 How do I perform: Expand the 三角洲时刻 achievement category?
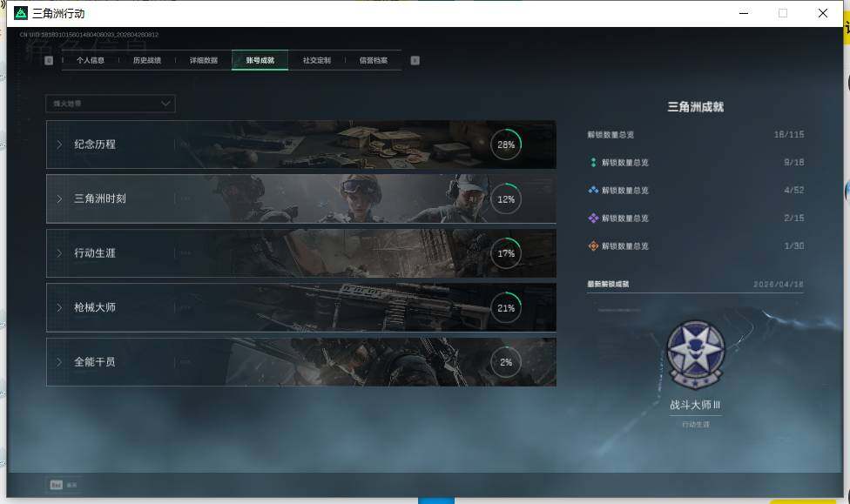pos(300,198)
